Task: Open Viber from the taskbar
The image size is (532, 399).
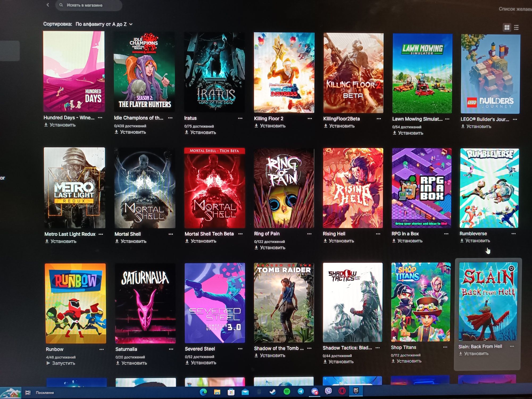Action: pos(329,391)
